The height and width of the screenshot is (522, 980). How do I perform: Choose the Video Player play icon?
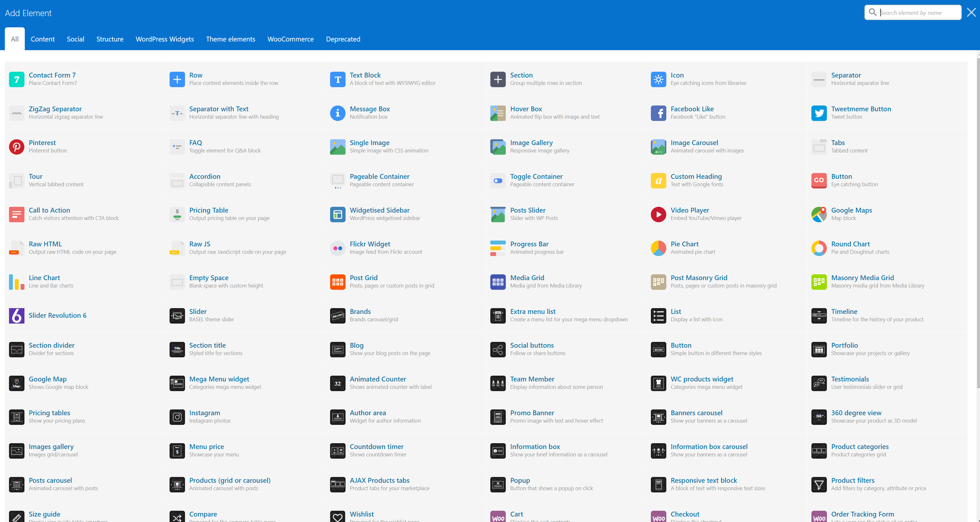click(x=658, y=215)
